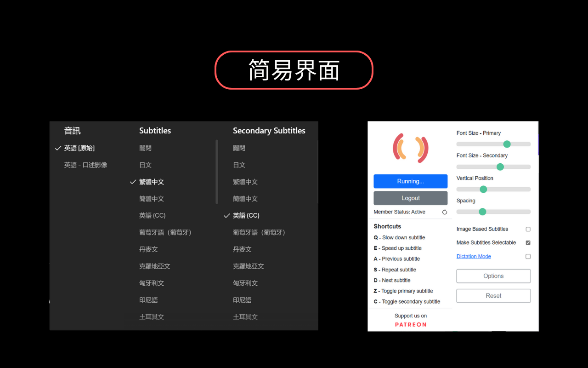
Task: Select 英語 - 口述影像 audio track
Action: point(86,165)
